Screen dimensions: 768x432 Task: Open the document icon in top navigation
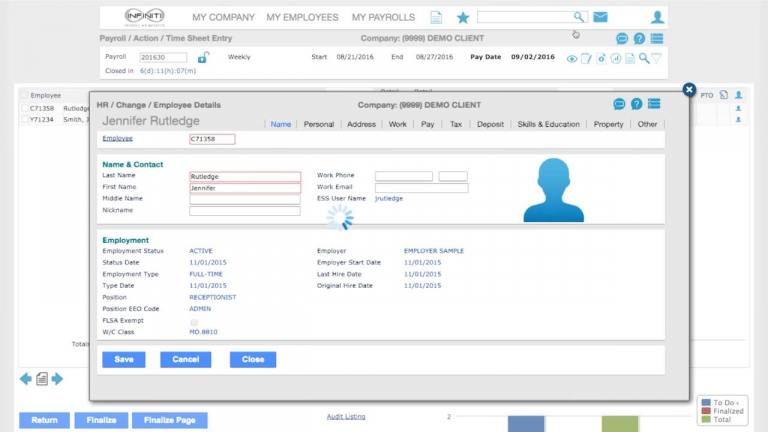coord(436,18)
